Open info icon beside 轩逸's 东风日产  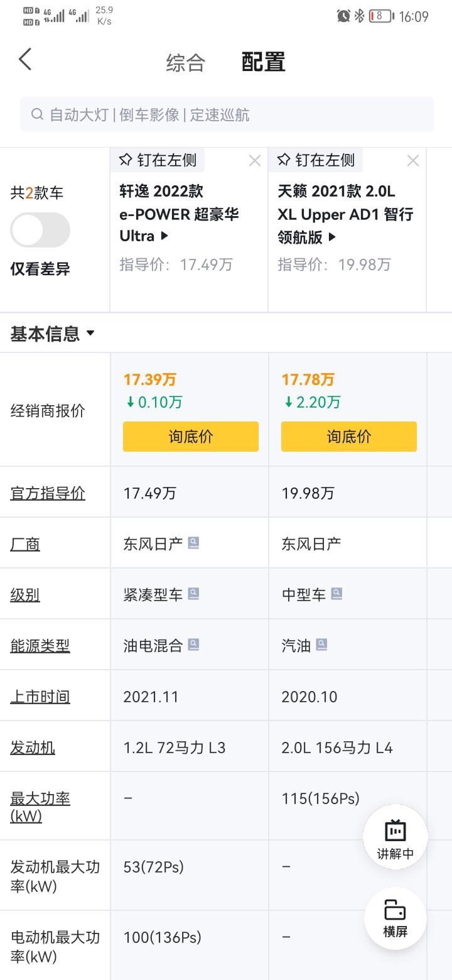coord(193,543)
